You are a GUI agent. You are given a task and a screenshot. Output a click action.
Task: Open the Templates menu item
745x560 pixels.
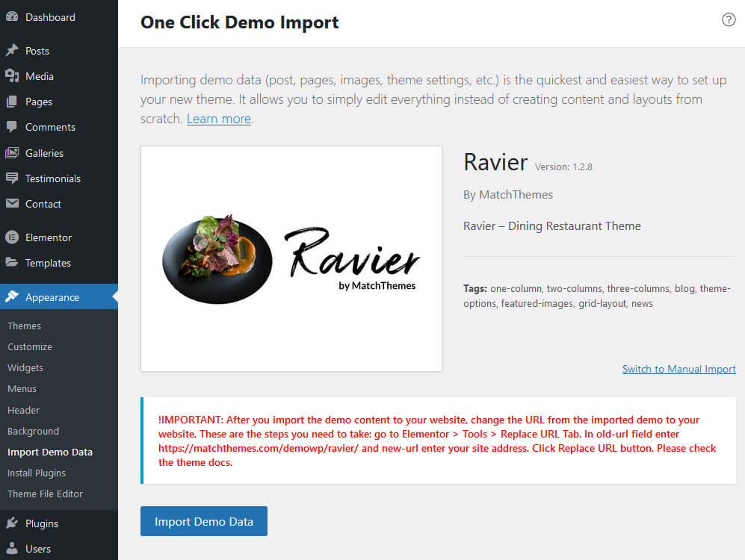click(48, 263)
